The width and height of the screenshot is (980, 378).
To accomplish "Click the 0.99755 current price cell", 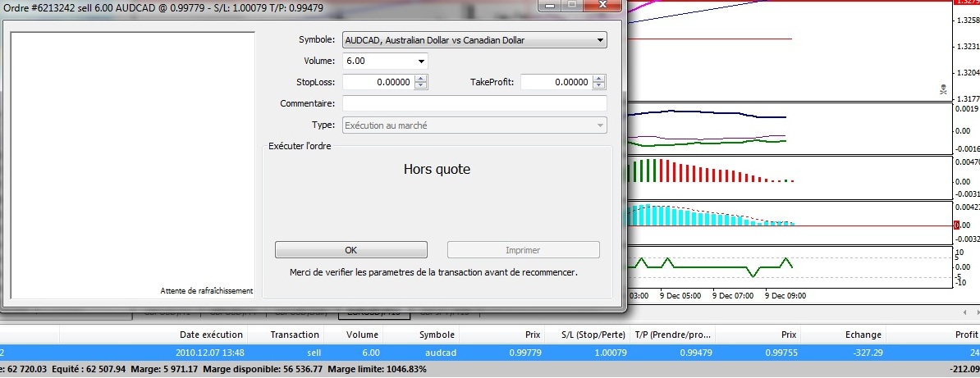I will tap(780, 353).
